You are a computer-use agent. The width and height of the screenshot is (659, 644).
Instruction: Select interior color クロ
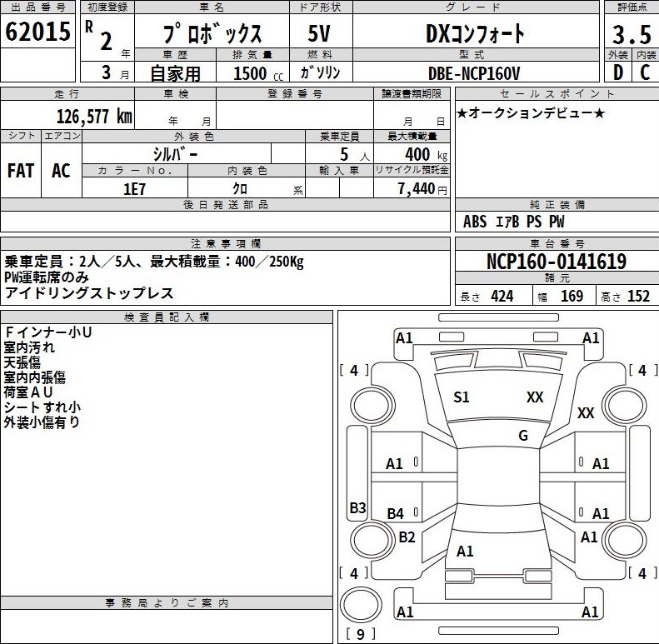(241, 189)
